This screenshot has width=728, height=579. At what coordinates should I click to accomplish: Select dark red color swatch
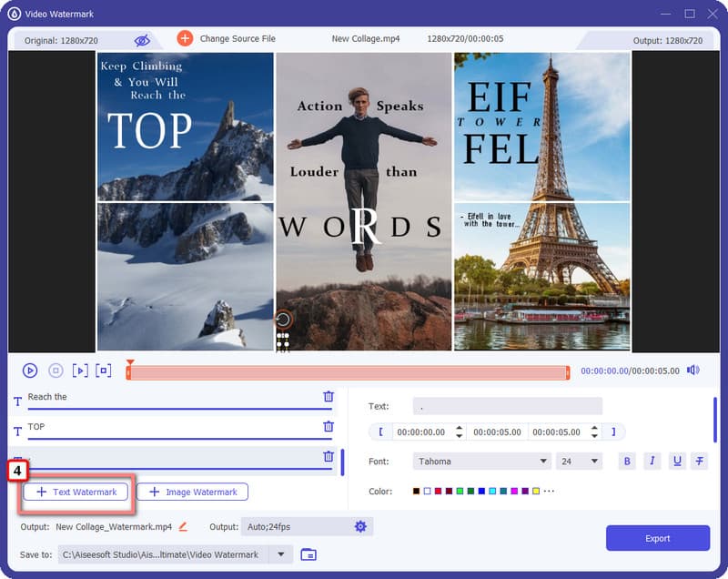click(x=449, y=492)
